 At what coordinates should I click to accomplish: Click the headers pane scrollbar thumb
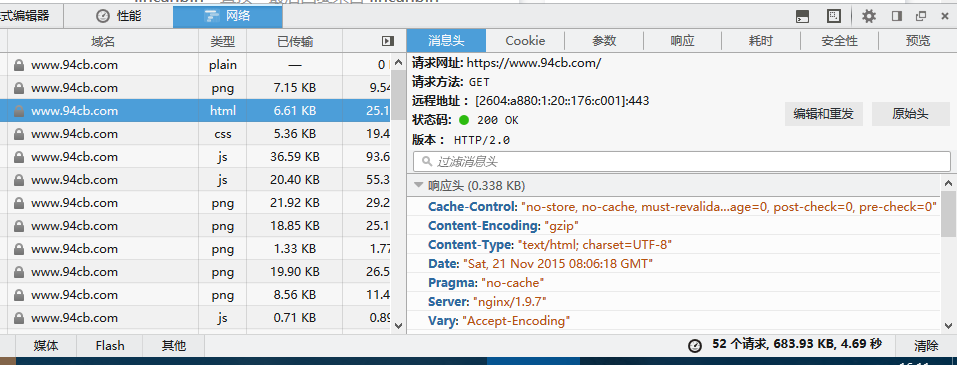tap(948, 214)
